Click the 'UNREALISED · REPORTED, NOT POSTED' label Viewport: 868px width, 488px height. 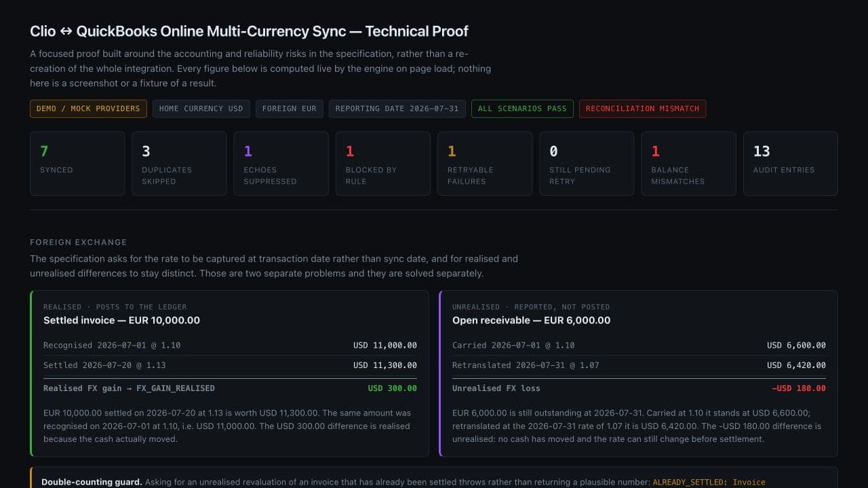(531, 307)
